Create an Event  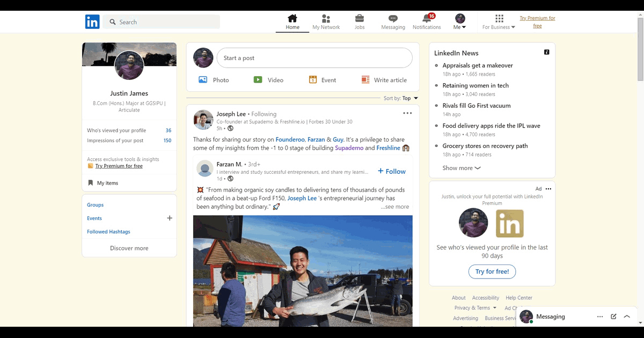point(323,80)
